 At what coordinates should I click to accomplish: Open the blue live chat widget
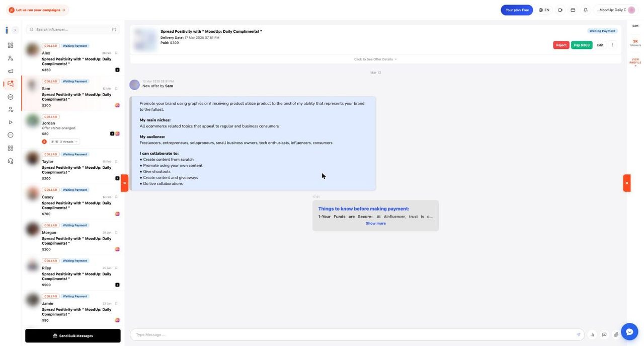click(629, 332)
